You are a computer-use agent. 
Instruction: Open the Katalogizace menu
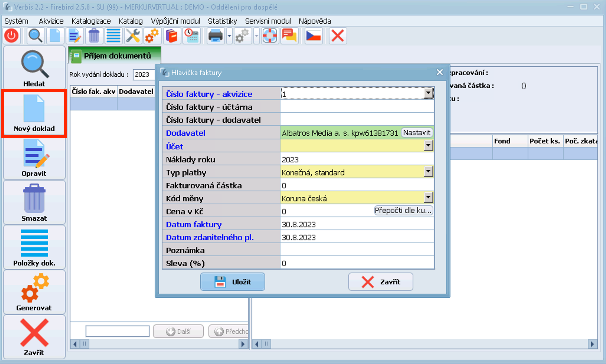point(91,21)
